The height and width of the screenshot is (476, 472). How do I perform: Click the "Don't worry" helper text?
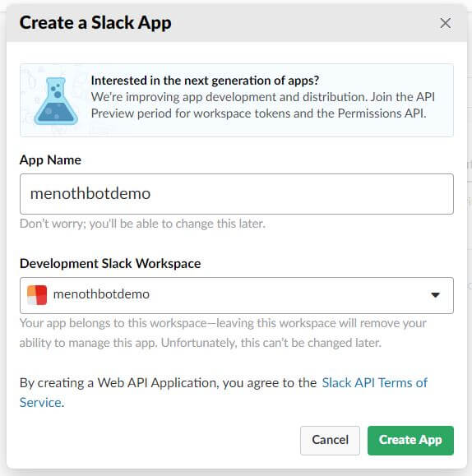pos(142,224)
